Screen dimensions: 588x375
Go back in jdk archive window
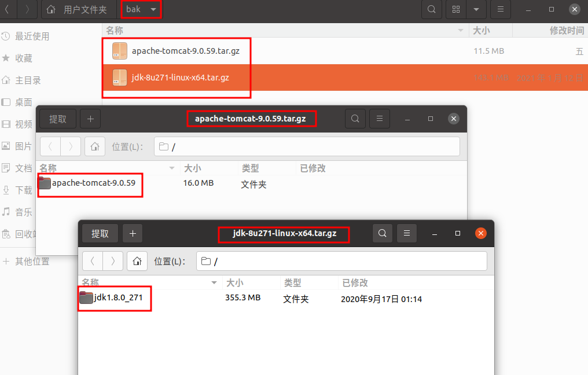(x=93, y=261)
